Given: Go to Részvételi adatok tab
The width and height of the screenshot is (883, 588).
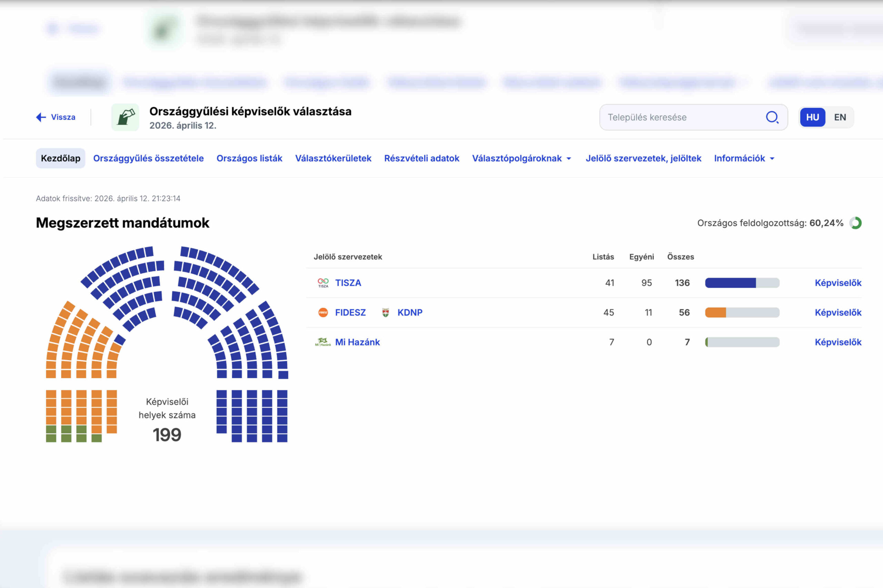Looking at the screenshot, I should tap(421, 158).
